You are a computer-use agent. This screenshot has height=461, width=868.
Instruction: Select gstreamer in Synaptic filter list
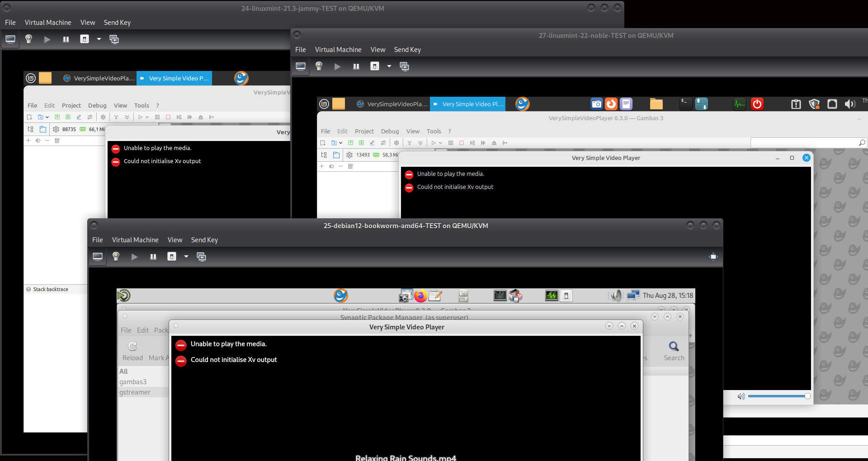coord(135,392)
